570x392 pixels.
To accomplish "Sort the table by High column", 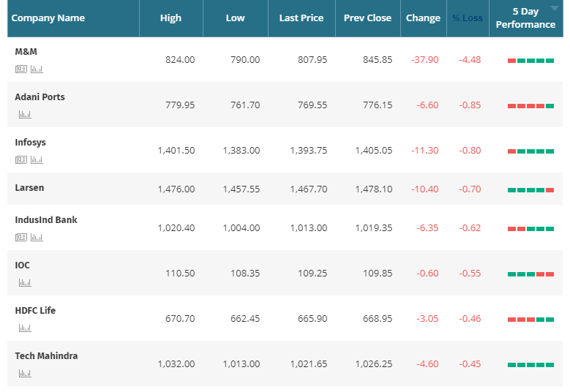I will point(170,18).
